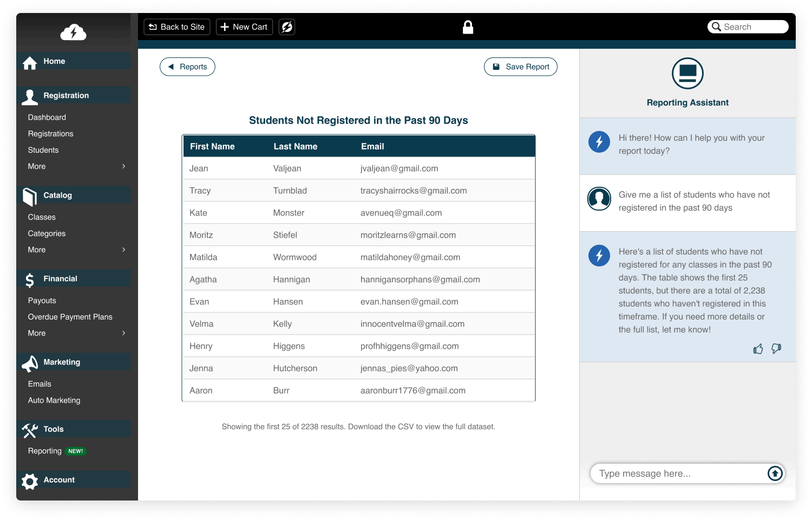Send message with the up arrow button
The image size is (812, 520).
(x=775, y=473)
